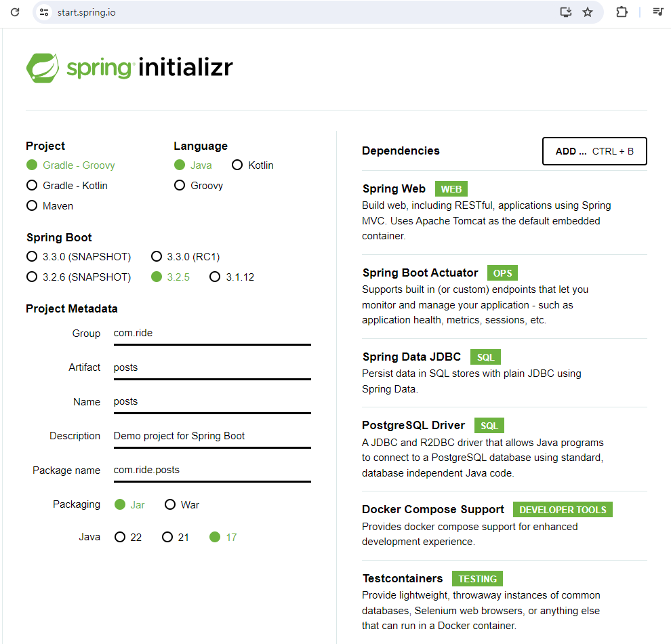Click the SQL tag on Spring Data JDBC
The height and width of the screenshot is (644, 671).
point(485,357)
